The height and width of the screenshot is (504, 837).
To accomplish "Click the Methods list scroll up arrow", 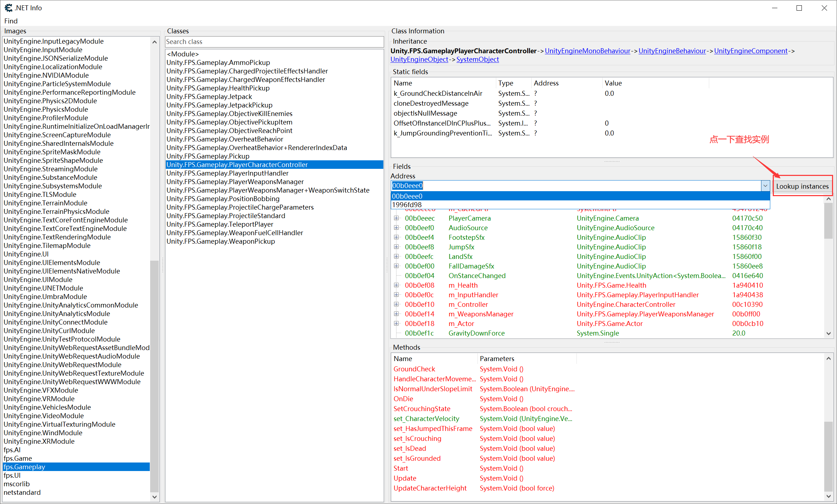I will (828, 358).
